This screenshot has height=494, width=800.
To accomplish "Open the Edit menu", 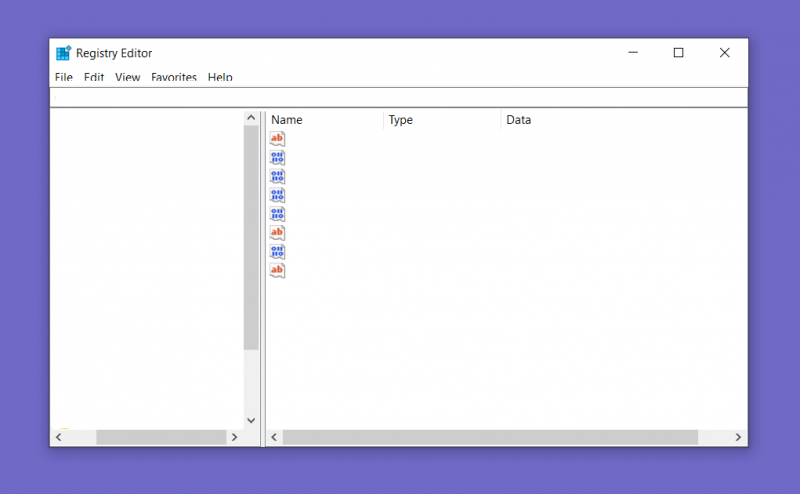I will (94, 77).
